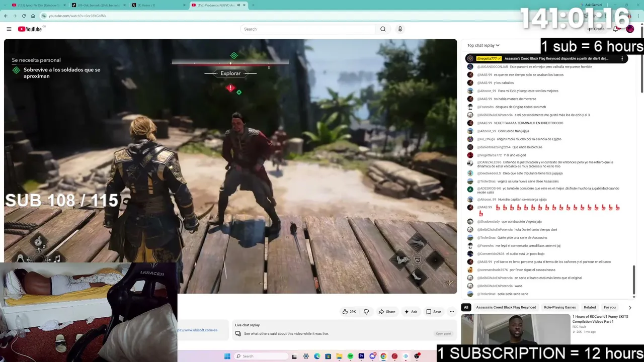Save the video to a playlist
This screenshot has height=362, width=644.
click(434, 312)
